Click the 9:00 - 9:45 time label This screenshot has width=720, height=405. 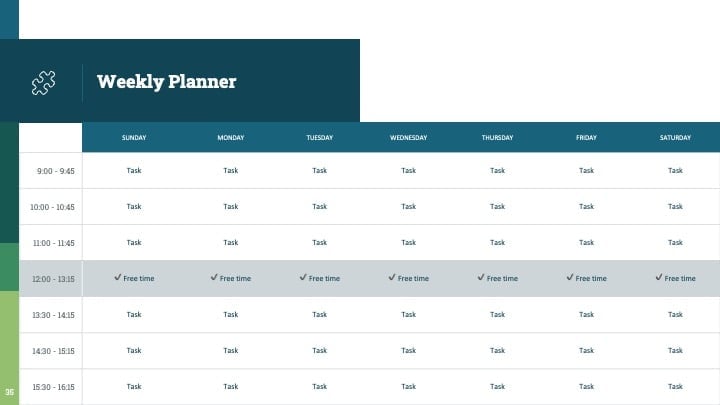click(56, 171)
